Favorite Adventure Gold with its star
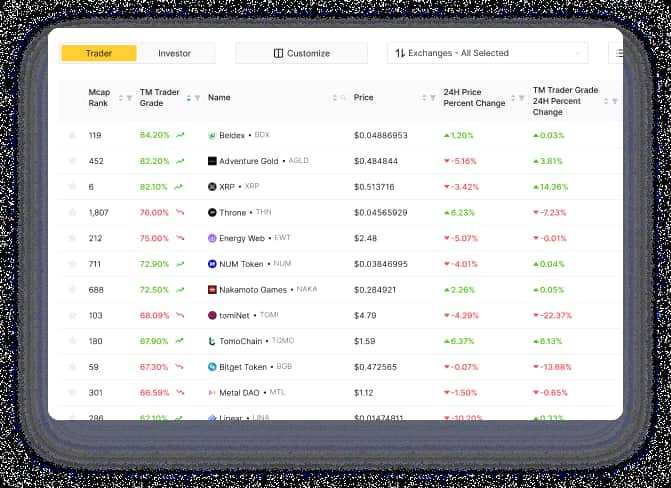The height and width of the screenshot is (488, 671). point(72,161)
